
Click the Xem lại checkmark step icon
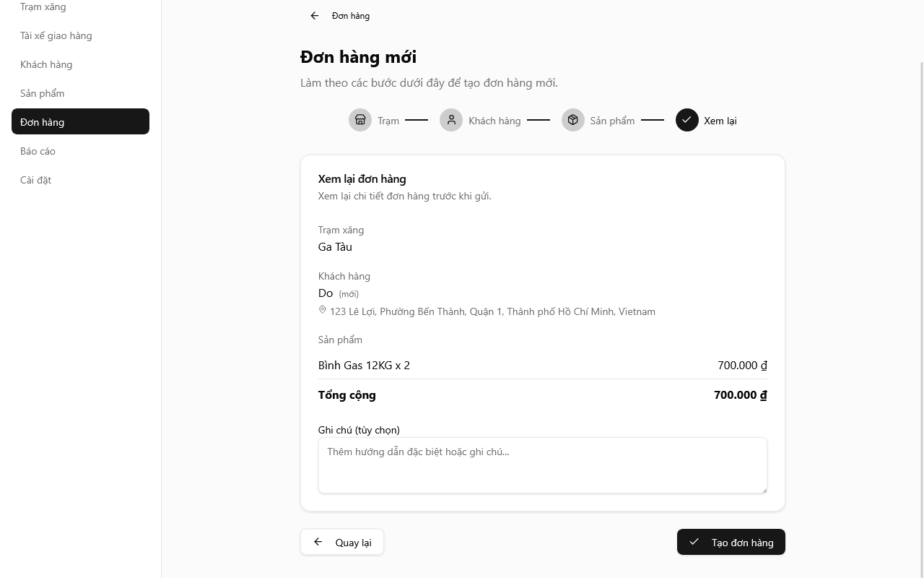coord(687,120)
